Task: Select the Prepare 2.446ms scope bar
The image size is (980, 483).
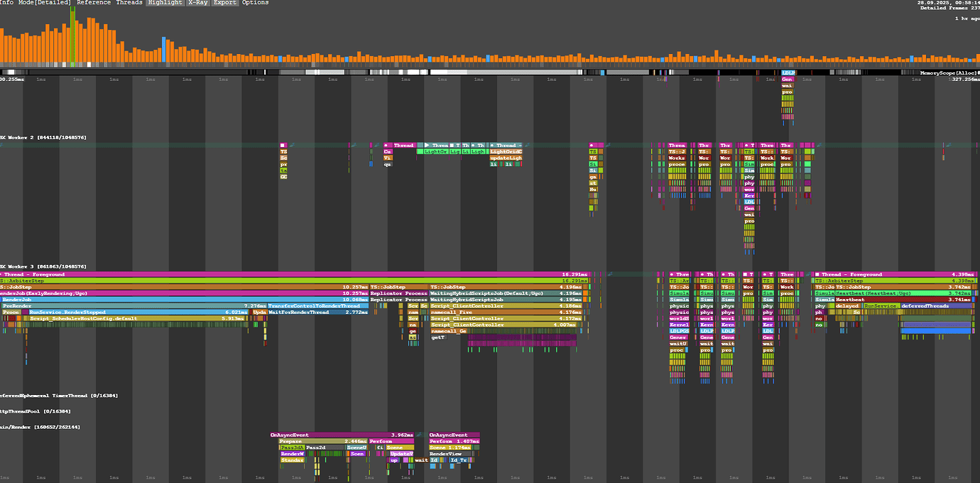Action: click(x=323, y=441)
